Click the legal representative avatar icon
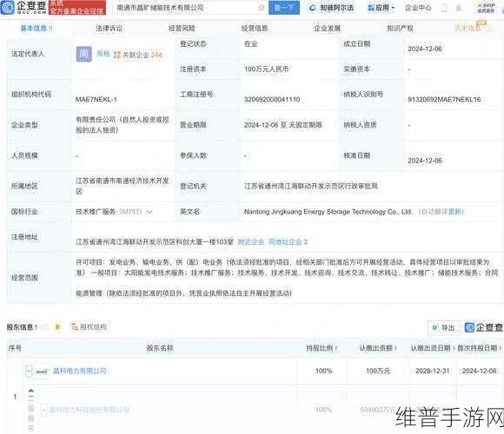Image resolution: width=504 pixels, height=434 pixels. click(x=84, y=54)
